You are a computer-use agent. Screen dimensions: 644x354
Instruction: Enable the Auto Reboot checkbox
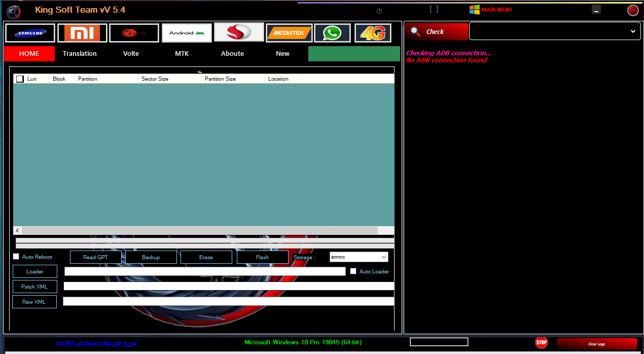(16, 256)
